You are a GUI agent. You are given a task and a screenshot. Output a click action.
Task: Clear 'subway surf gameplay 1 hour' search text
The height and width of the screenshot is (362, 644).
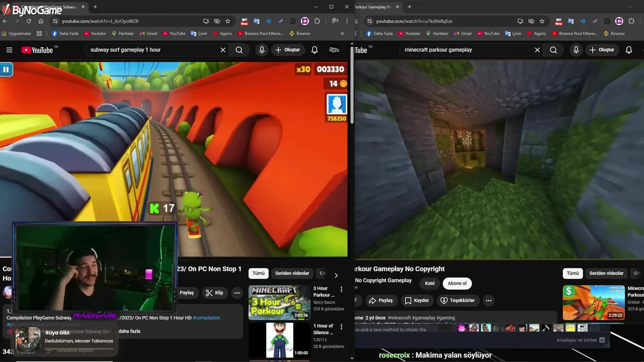[223, 50]
